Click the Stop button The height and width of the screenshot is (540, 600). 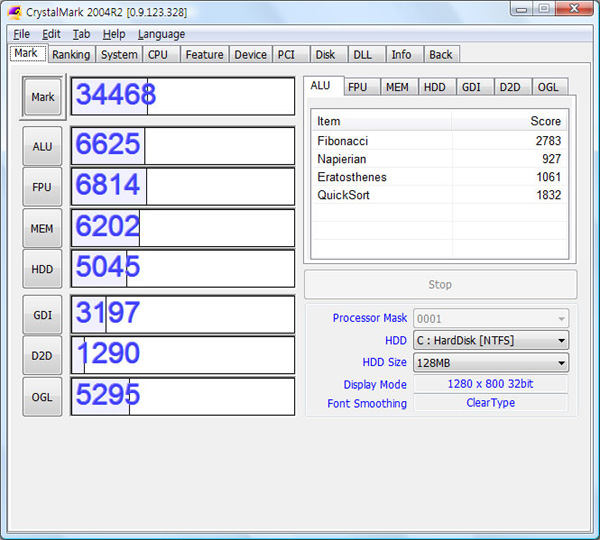click(x=440, y=284)
